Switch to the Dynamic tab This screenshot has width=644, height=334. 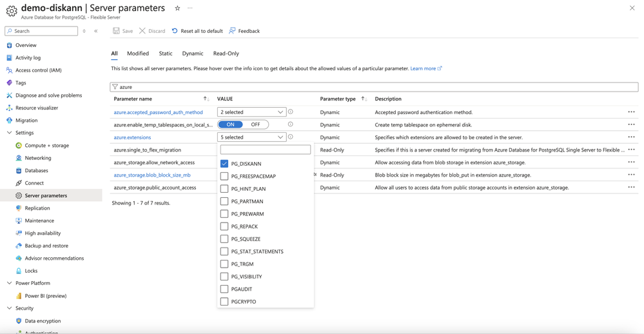click(193, 54)
